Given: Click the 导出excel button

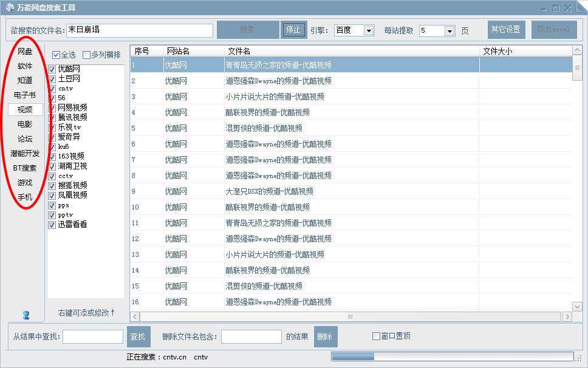Looking at the screenshot, I should (x=554, y=30).
